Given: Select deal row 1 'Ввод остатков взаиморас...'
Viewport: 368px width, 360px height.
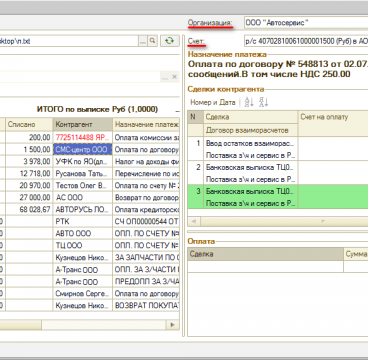Looking at the screenshot, I should (x=278, y=149).
